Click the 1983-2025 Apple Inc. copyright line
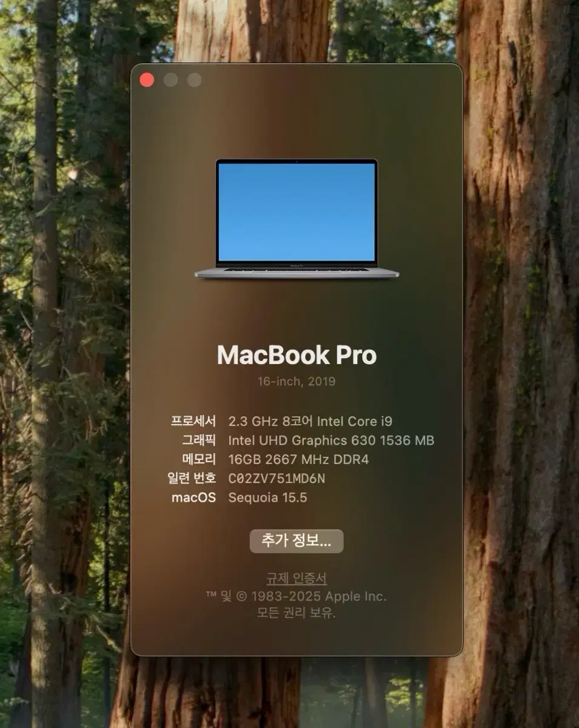The image size is (579, 728). (x=296, y=596)
